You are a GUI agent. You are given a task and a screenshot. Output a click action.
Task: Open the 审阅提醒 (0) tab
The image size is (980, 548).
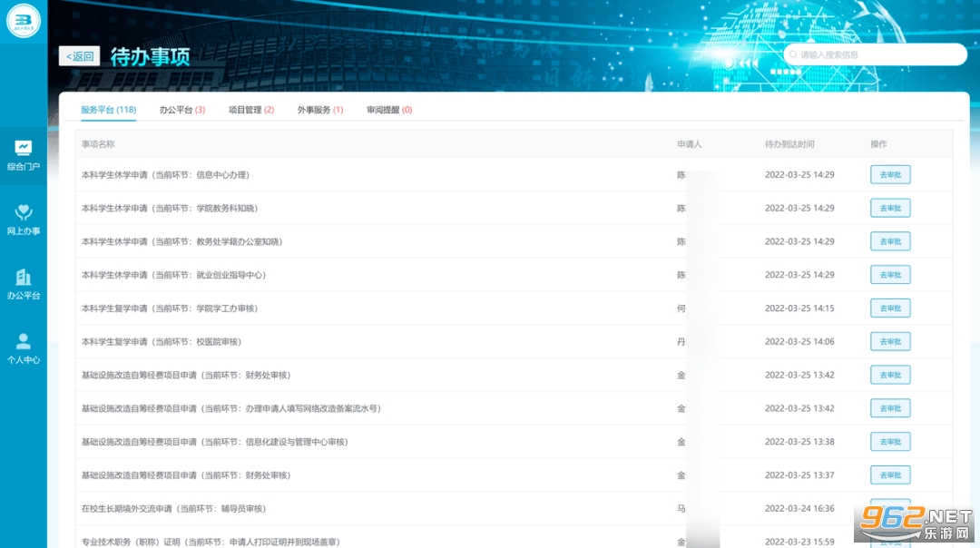pos(389,110)
